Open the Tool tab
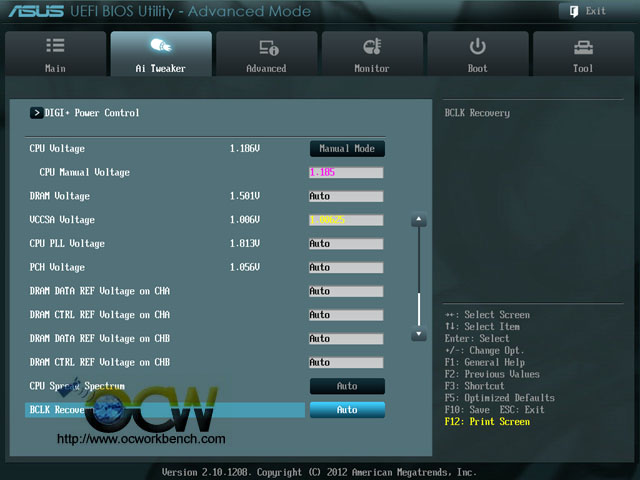 coord(583,53)
